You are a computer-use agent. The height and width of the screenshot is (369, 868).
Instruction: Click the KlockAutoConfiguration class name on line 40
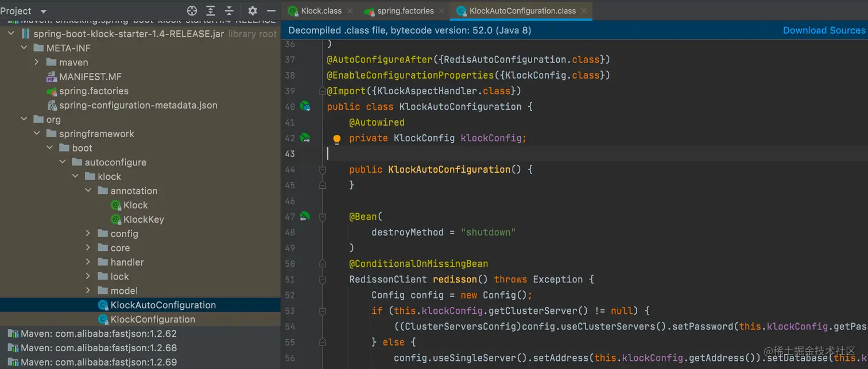[460, 107]
